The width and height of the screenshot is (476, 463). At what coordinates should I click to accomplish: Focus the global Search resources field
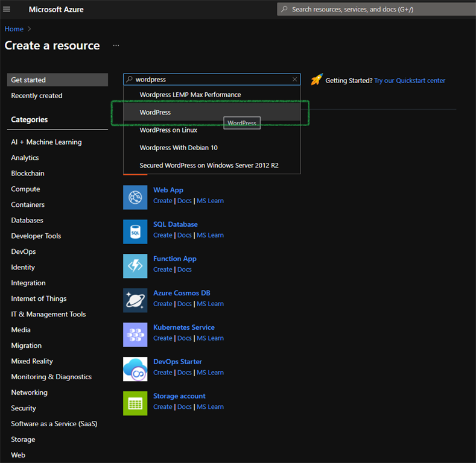tap(376, 9)
